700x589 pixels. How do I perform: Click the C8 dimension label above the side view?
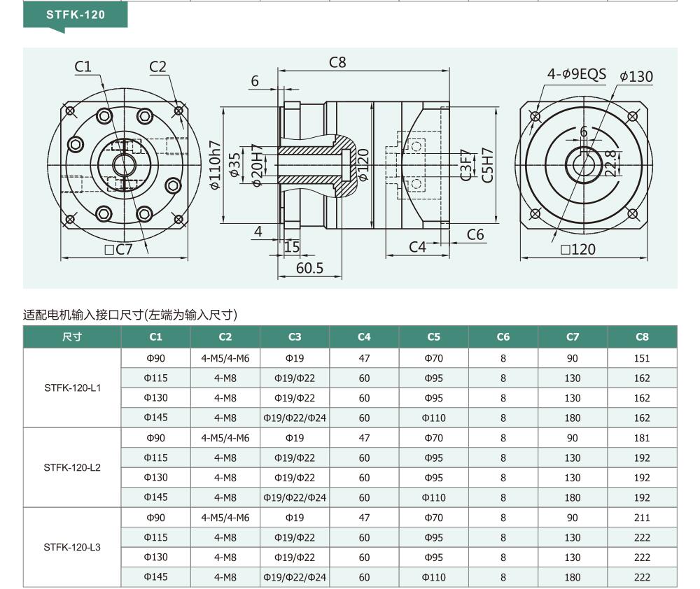pyautogui.click(x=337, y=62)
